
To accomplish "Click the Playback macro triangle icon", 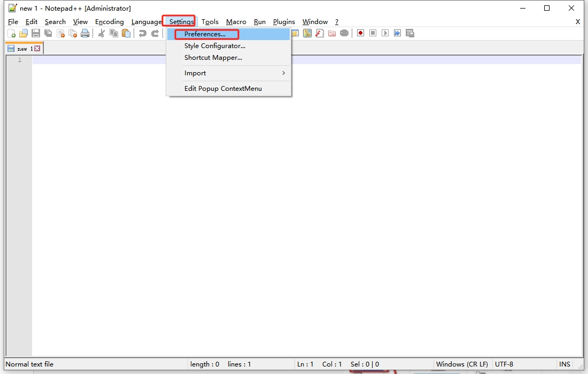I will pos(385,33).
